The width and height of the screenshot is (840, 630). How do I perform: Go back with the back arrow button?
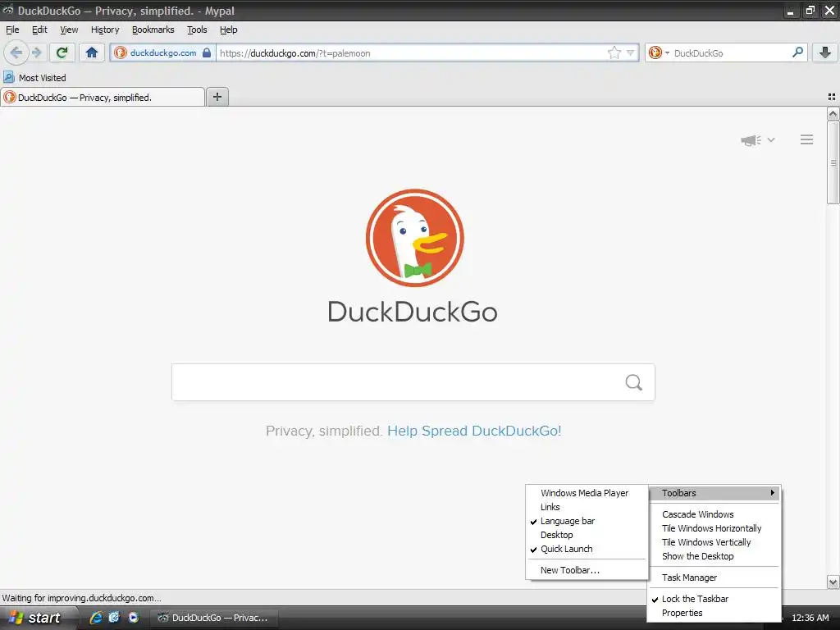click(16, 52)
